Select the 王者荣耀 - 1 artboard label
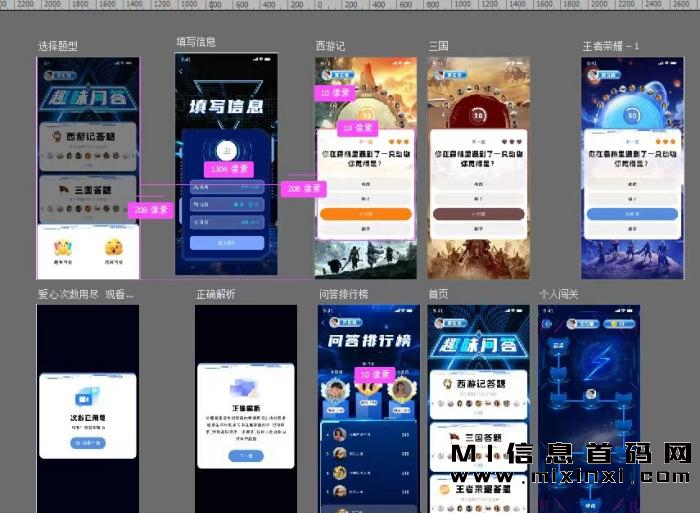Screen dimensions: 700x513 [x=610, y=46]
